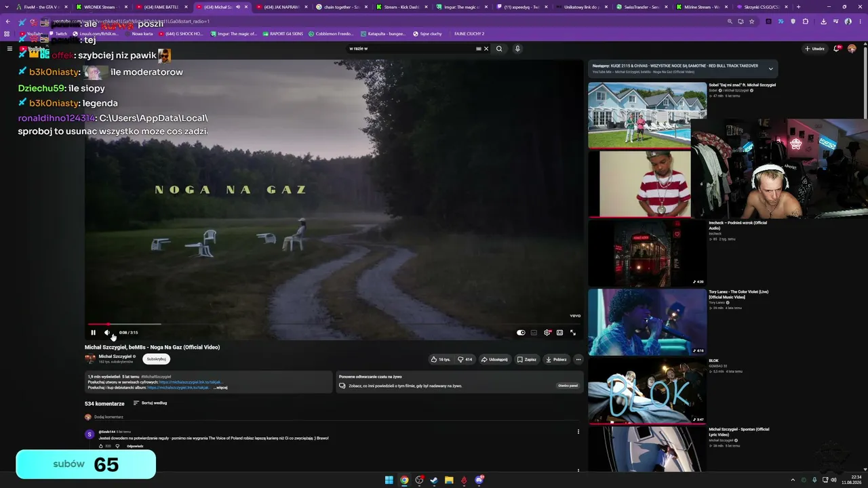Image resolution: width=868 pixels, height=488 pixels.
Task: Open the YouTube hamburger guide menu
Action: point(9,49)
